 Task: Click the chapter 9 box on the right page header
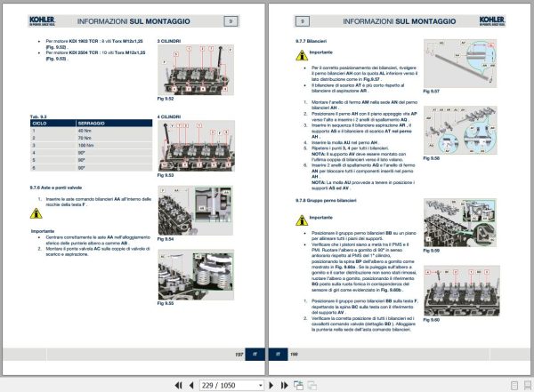point(303,21)
